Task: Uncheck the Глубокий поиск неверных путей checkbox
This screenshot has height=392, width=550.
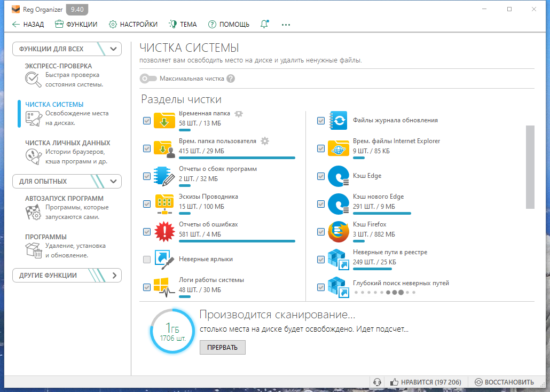Action: click(321, 287)
